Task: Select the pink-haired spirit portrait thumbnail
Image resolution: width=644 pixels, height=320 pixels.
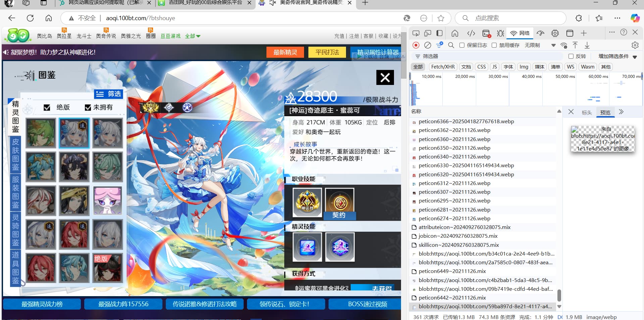Action: tap(107, 200)
